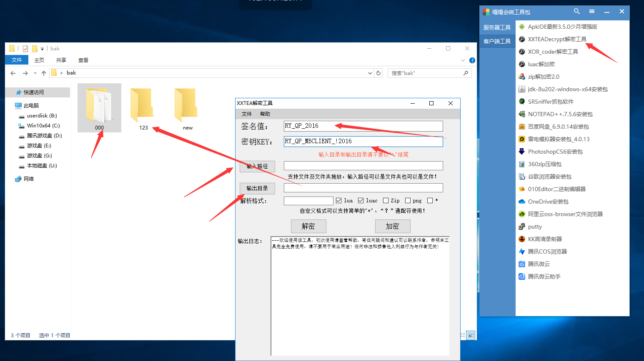Click the search magnifier in toolkit title bar
This screenshot has width=644, height=361.
pyautogui.click(x=577, y=12)
